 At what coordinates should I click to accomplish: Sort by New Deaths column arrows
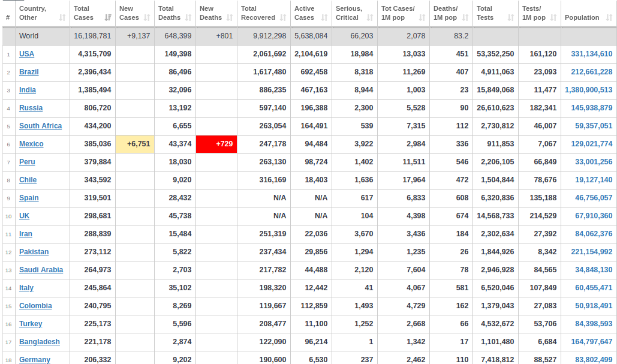(x=230, y=18)
